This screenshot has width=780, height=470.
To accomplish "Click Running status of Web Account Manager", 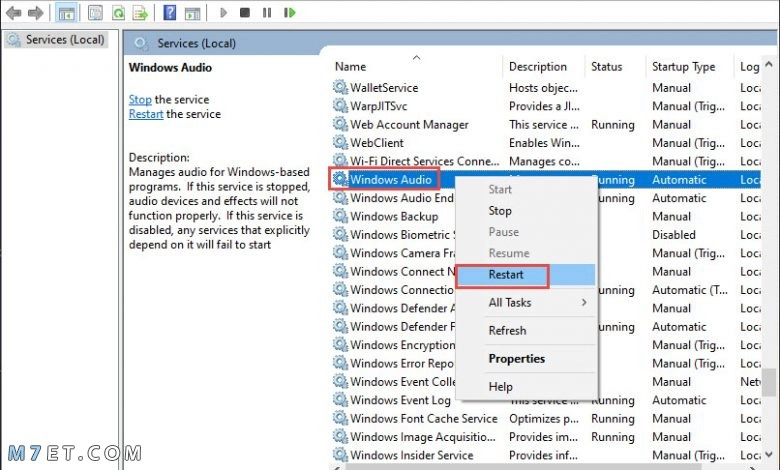I will (613, 124).
